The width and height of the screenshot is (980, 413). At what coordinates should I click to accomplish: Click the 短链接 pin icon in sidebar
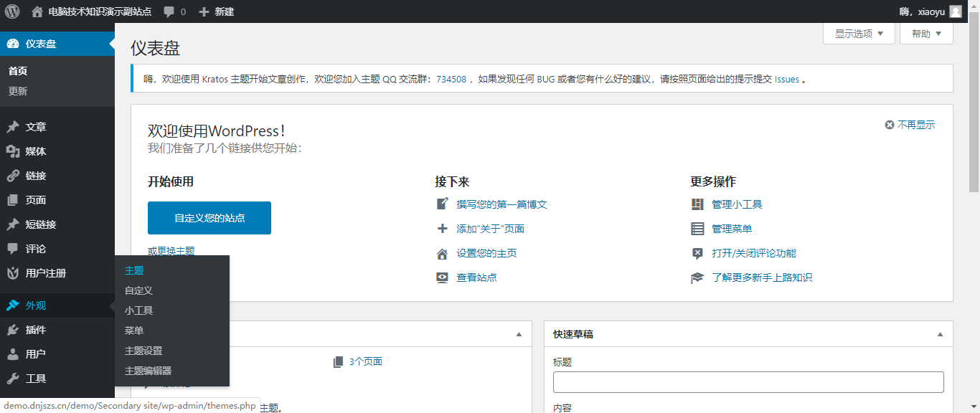(13, 224)
